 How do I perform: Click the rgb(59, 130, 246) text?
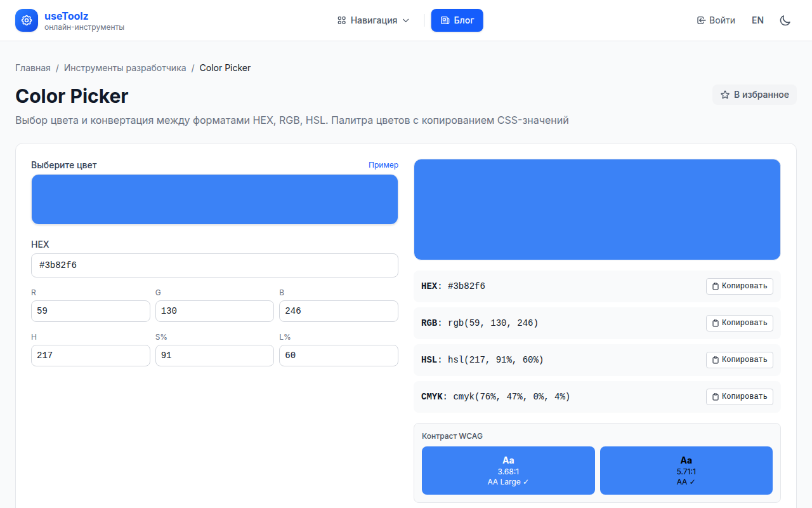tap(493, 323)
